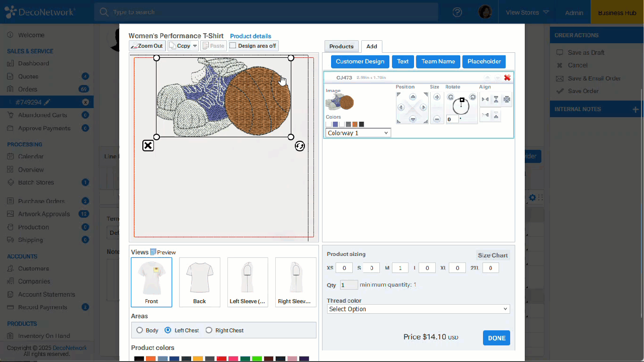644x362 pixels.
Task: Open Thread color Select Option dropdown
Action: point(418,309)
